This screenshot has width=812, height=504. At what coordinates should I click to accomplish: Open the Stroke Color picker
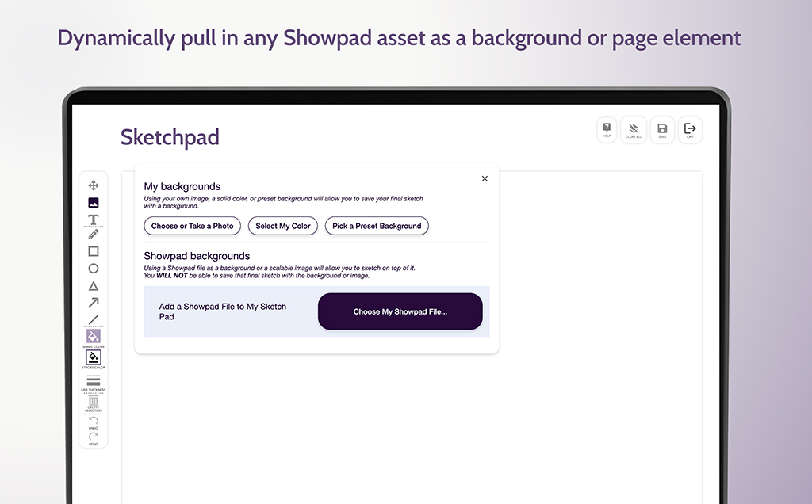point(94,358)
